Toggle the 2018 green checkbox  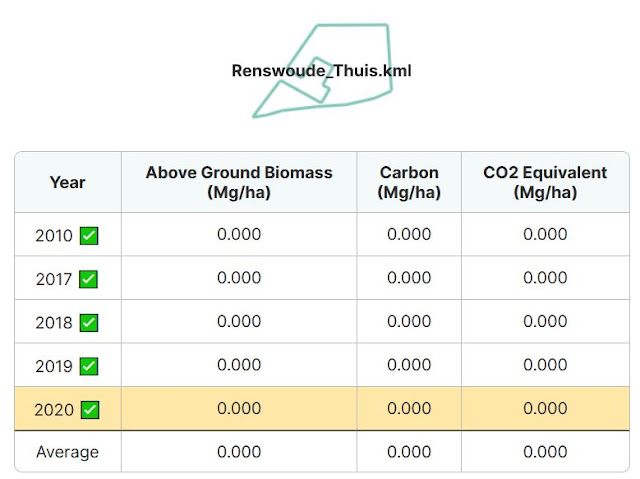pyautogui.click(x=89, y=323)
